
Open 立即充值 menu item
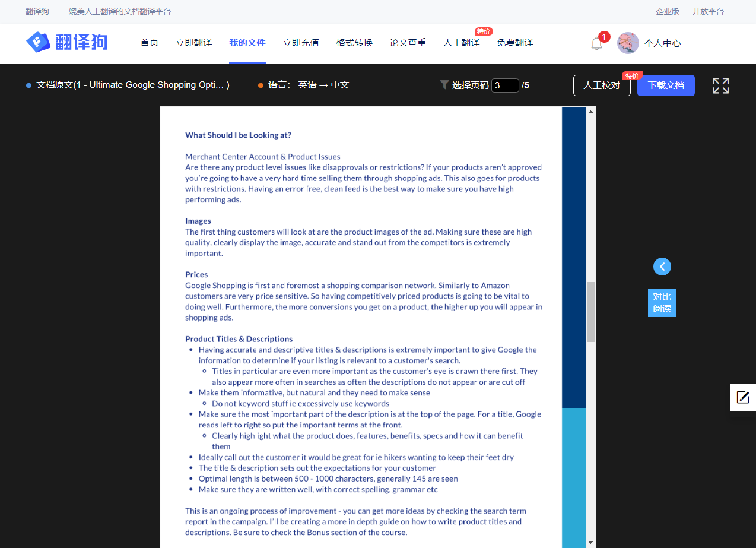coord(301,43)
